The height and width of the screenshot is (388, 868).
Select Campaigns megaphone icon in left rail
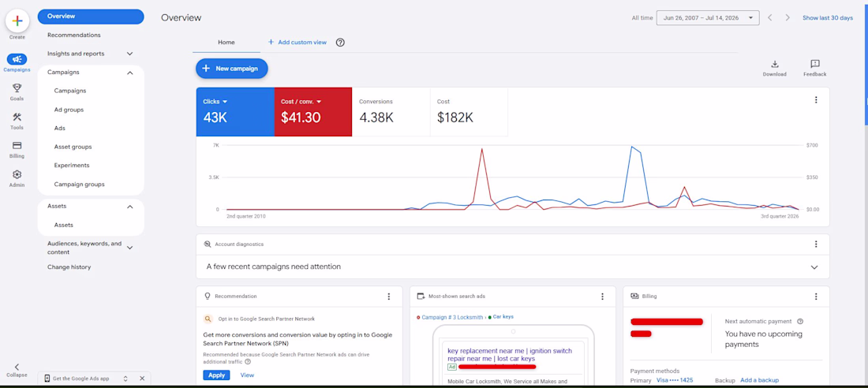pos(17,59)
